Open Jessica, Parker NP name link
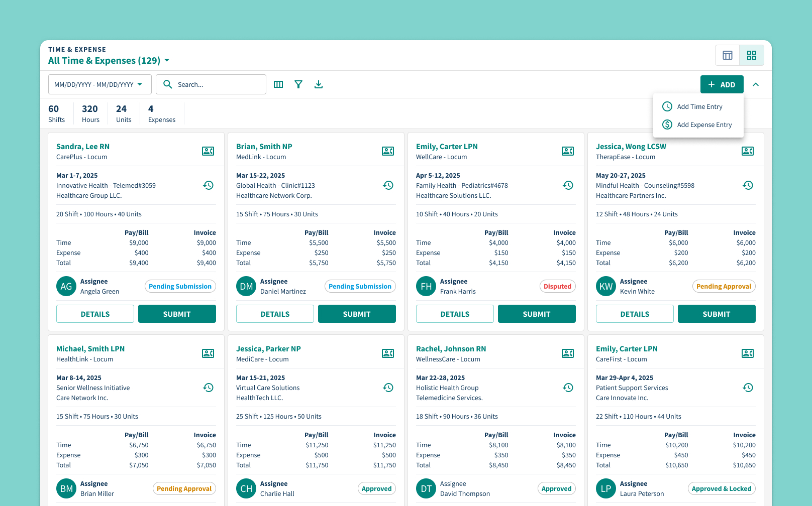This screenshot has width=812, height=506. (x=268, y=349)
